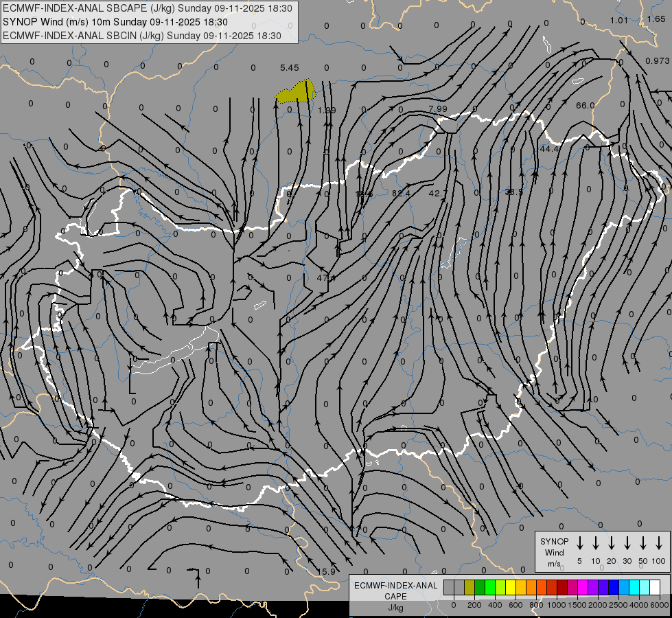
Task: Select the SBCIN title line
Action: [142, 36]
